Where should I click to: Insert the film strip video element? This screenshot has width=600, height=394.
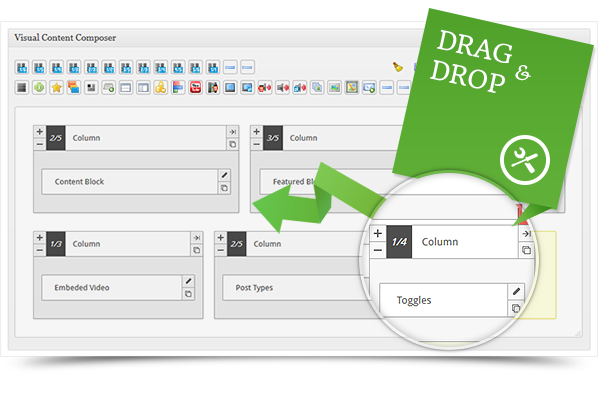coord(213,88)
